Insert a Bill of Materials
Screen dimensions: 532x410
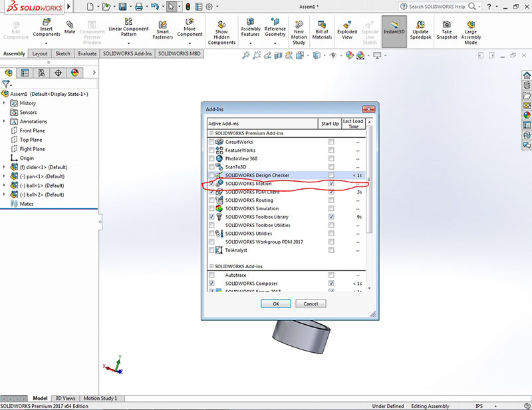(322, 30)
